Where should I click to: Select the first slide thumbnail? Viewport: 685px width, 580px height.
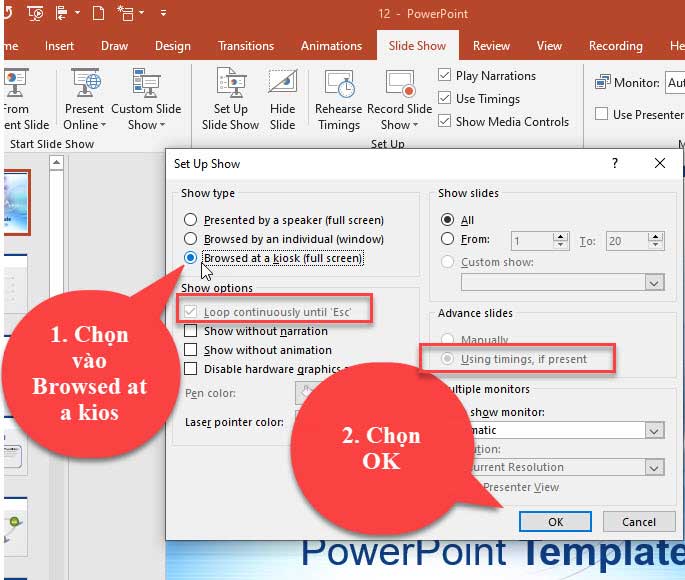17,202
